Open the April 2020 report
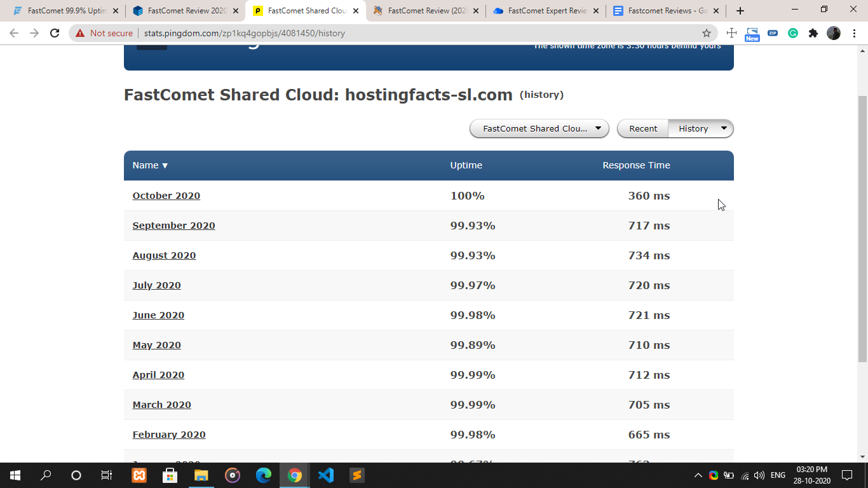Screen dimensions: 868x488 158,375
